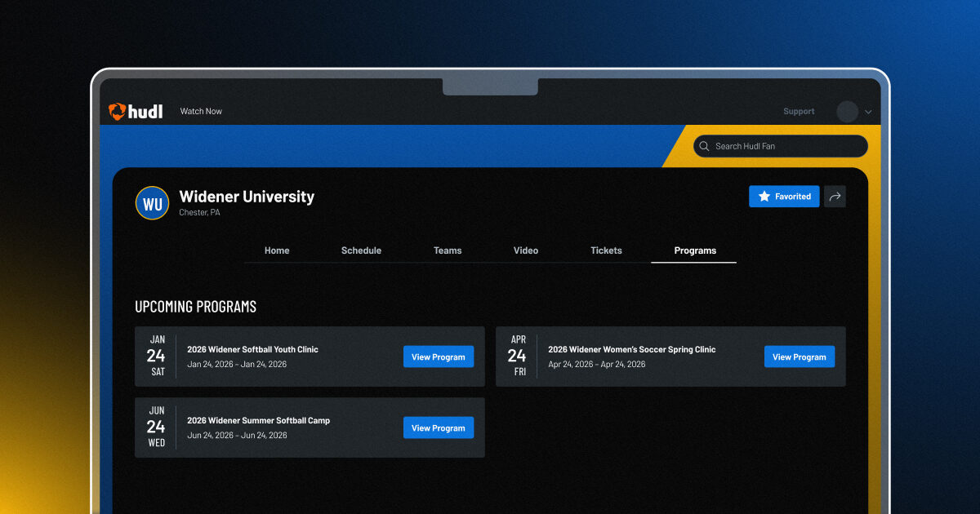This screenshot has width=980, height=514.
Task: Click the user profile avatar
Action: click(847, 112)
